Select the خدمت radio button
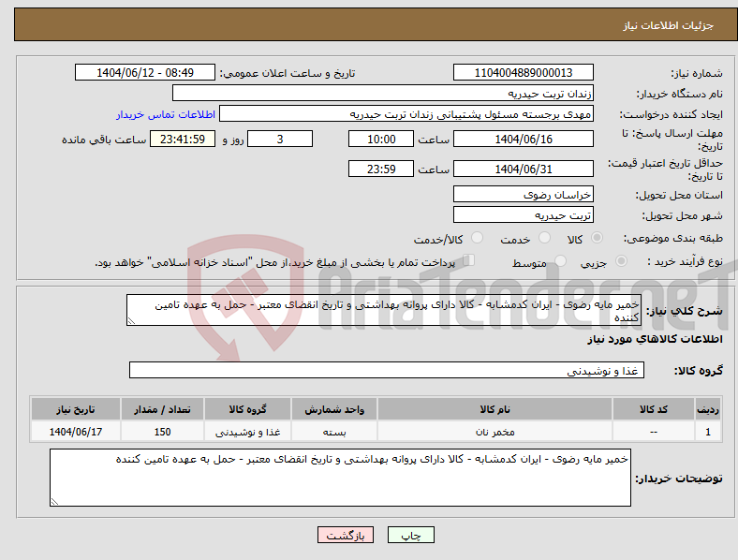 click(x=544, y=238)
